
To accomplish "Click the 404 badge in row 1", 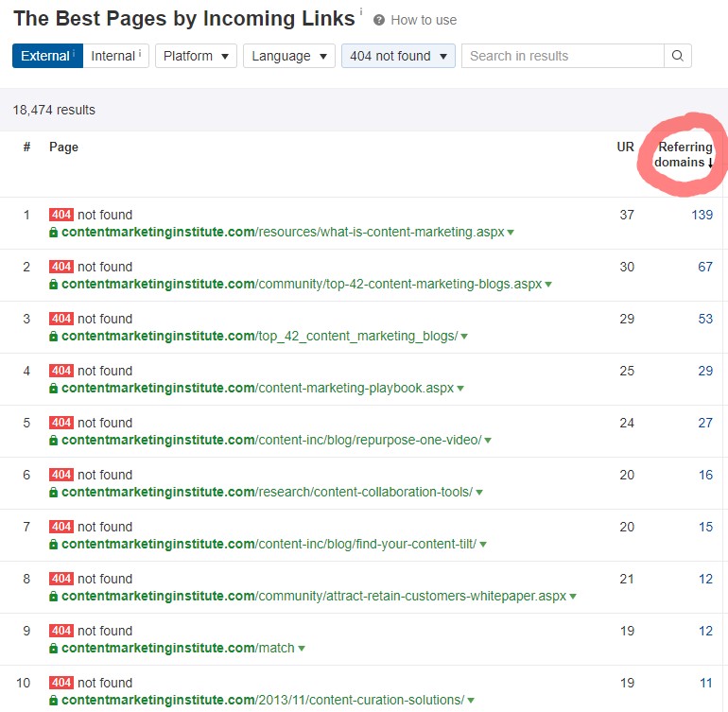I will [x=61, y=215].
